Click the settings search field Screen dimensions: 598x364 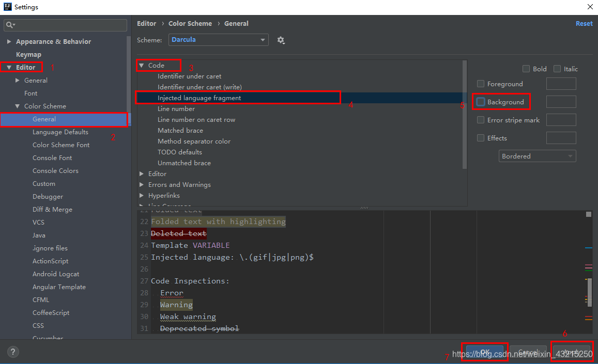pyautogui.click(x=65, y=25)
